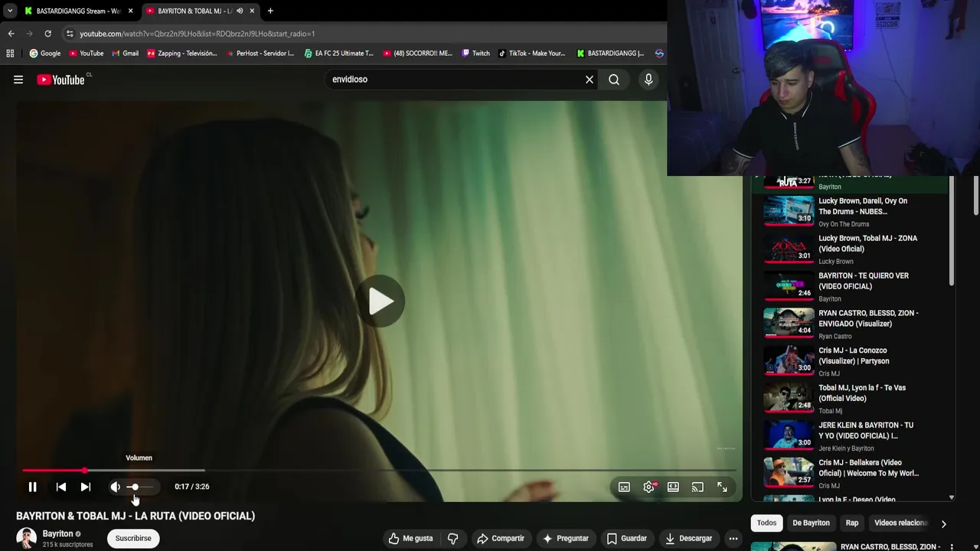Play Lucky Brown NUBES playlist item
Viewport: 980px width, 551px height.
(x=850, y=212)
